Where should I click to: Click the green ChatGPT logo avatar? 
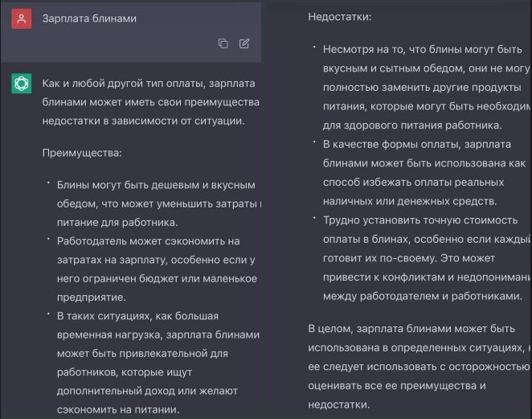pyautogui.click(x=22, y=83)
